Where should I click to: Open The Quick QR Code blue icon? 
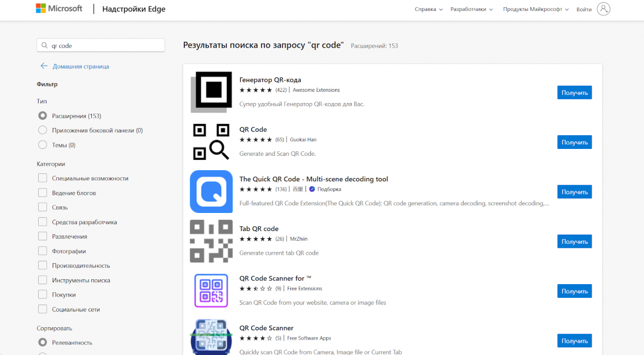pos(211,192)
